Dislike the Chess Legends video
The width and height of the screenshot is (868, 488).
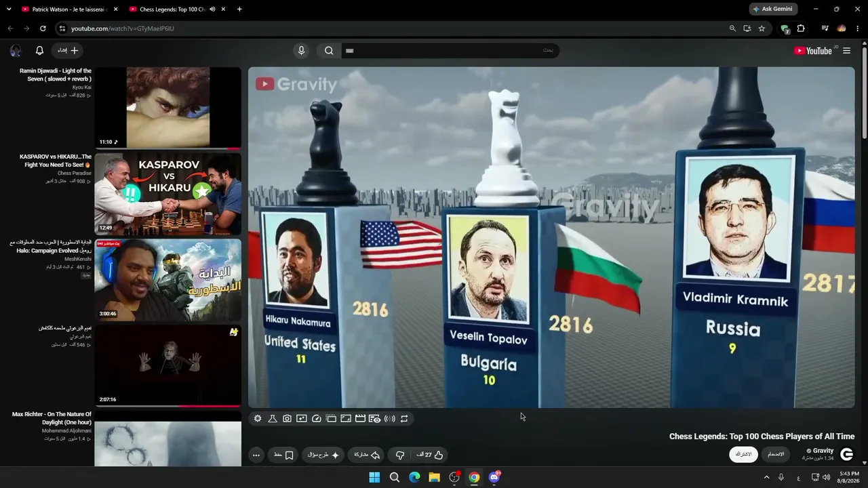tap(400, 455)
